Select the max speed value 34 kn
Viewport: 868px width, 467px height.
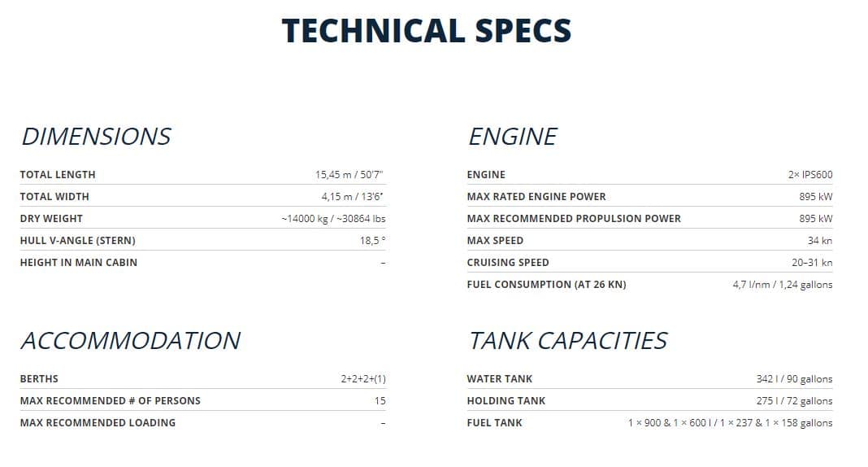click(820, 241)
